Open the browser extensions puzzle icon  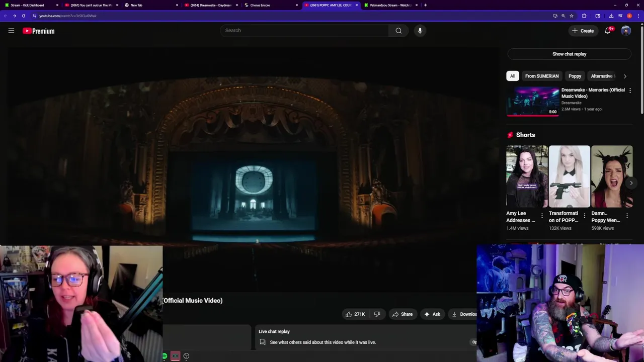(584, 16)
